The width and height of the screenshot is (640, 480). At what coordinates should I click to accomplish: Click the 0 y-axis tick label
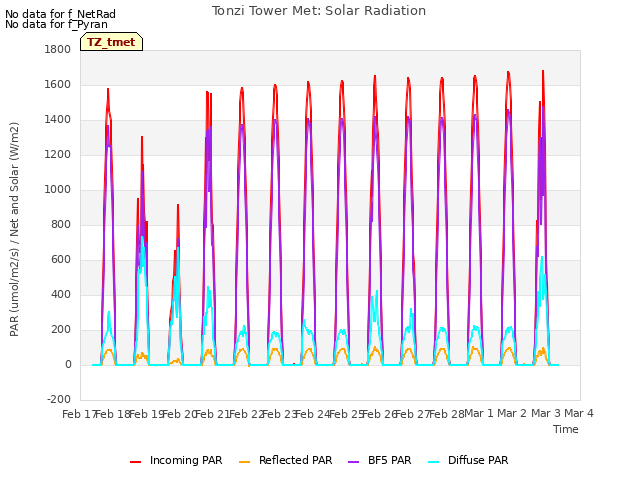pyautogui.click(x=68, y=364)
